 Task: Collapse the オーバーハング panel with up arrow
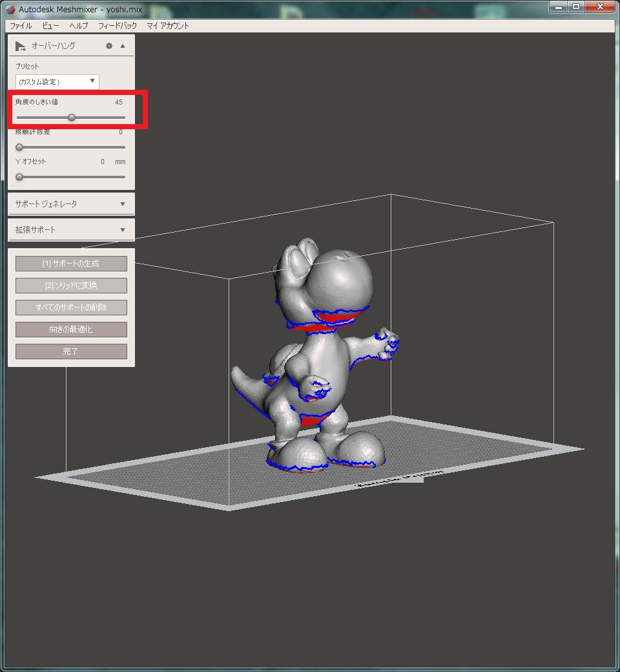(x=123, y=46)
